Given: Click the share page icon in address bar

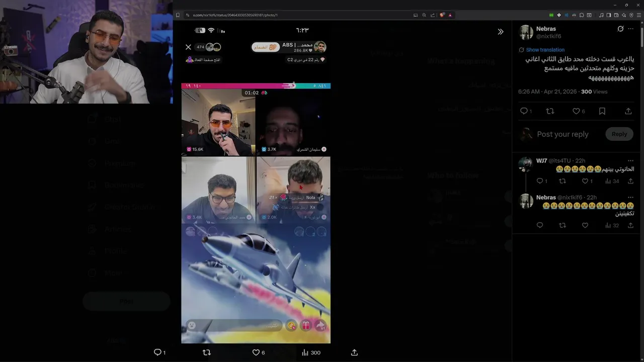Looking at the screenshot, I should click(433, 15).
